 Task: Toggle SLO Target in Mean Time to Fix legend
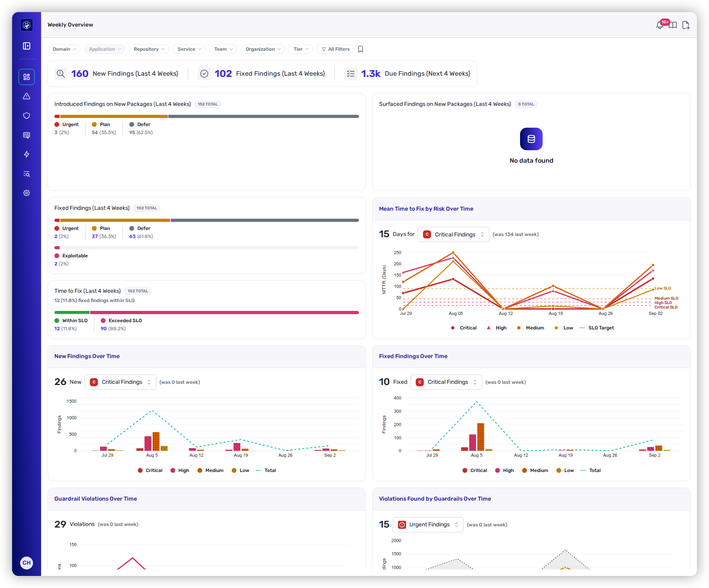coord(597,328)
